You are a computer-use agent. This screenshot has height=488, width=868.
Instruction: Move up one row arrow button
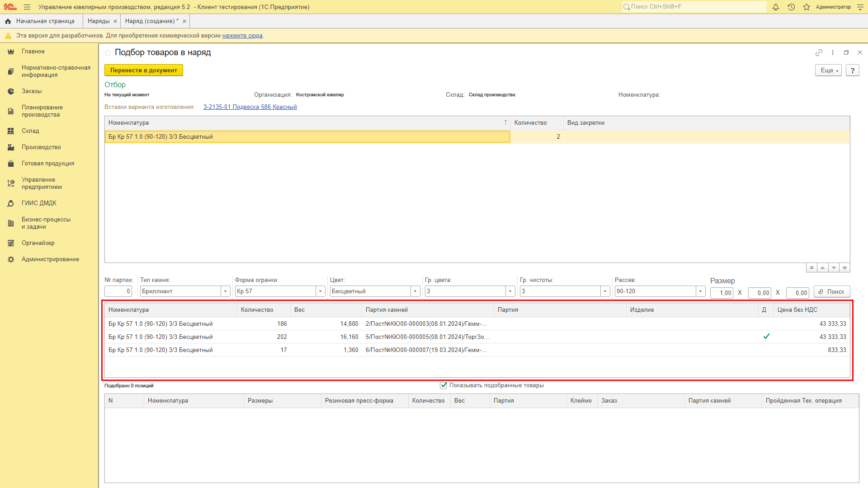[x=823, y=268]
